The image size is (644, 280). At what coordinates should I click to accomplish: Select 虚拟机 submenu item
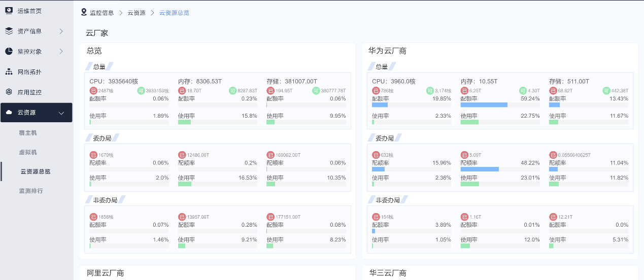click(28, 152)
